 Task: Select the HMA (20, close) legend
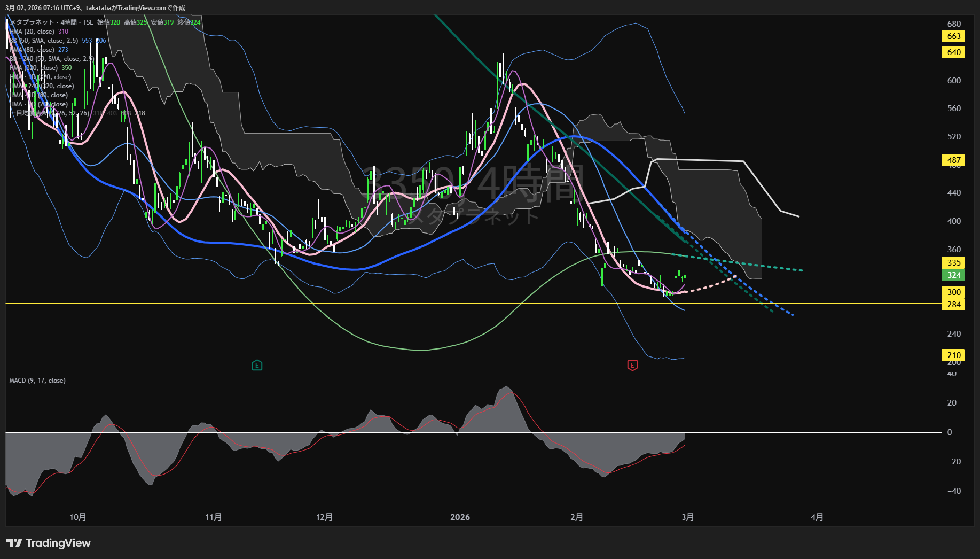(x=32, y=32)
